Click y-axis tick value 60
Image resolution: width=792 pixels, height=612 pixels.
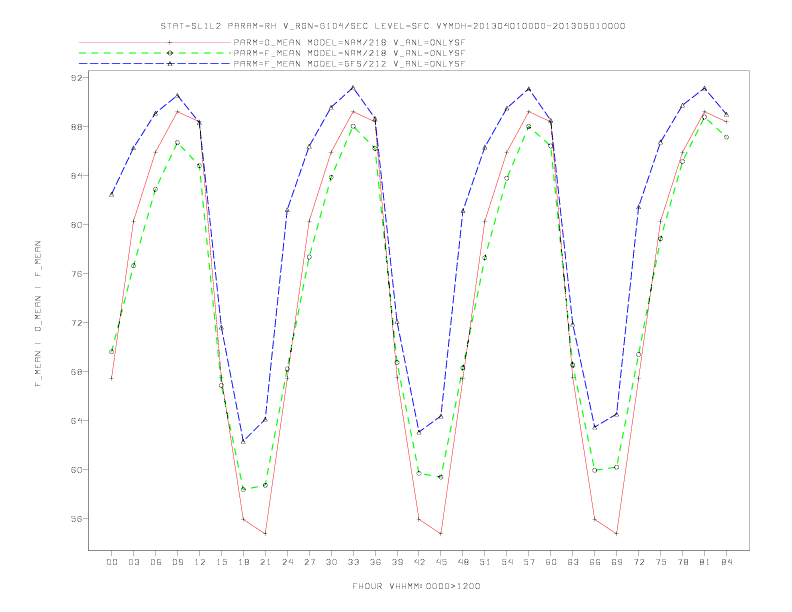coord(76,470)
